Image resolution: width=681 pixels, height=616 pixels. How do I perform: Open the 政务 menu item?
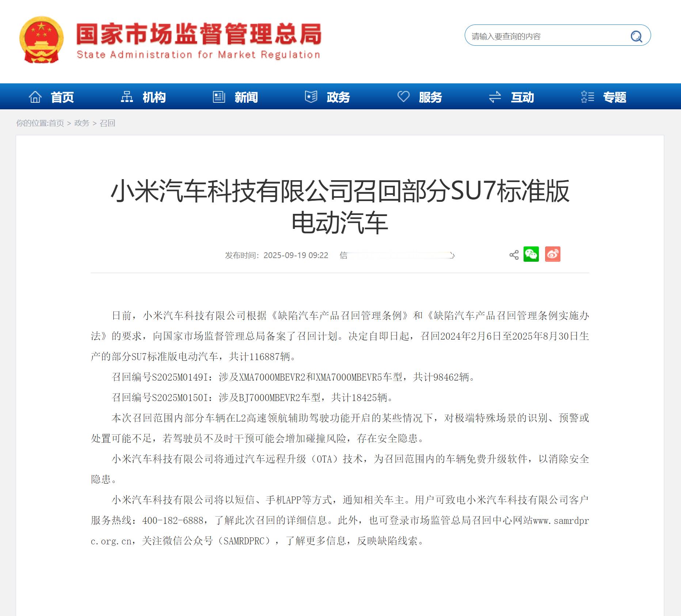(338, 97)
